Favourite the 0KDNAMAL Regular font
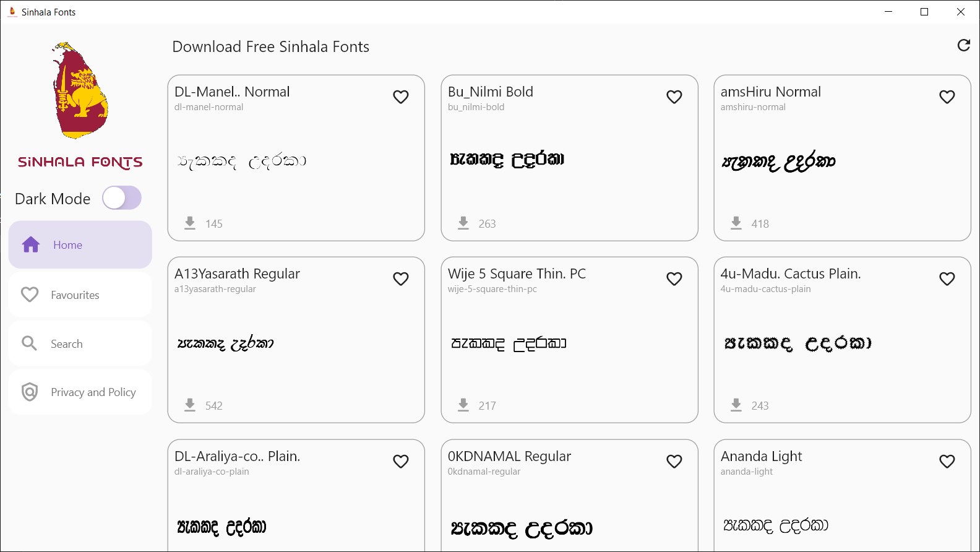This screenshot has height=552, width=980. coord(674,462)
